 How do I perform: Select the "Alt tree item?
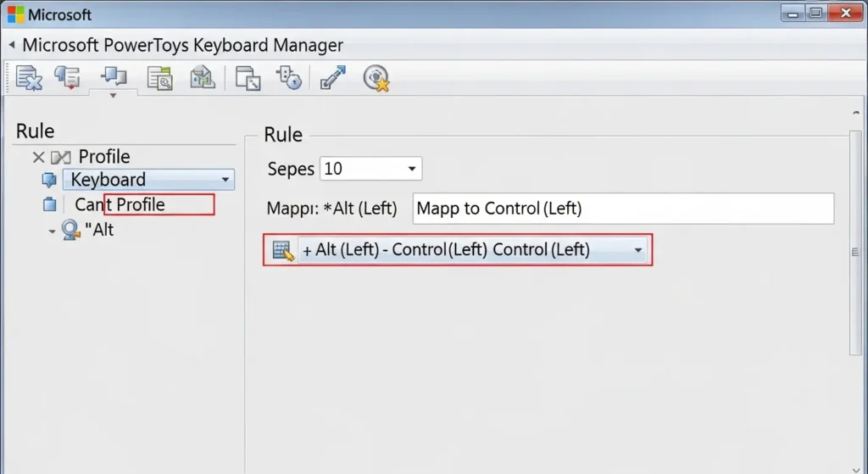click(x=99, y=230)
